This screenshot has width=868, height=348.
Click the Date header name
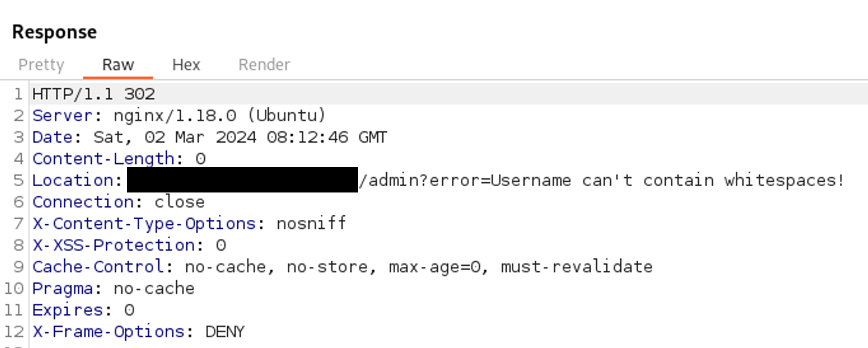coord(52,138)
